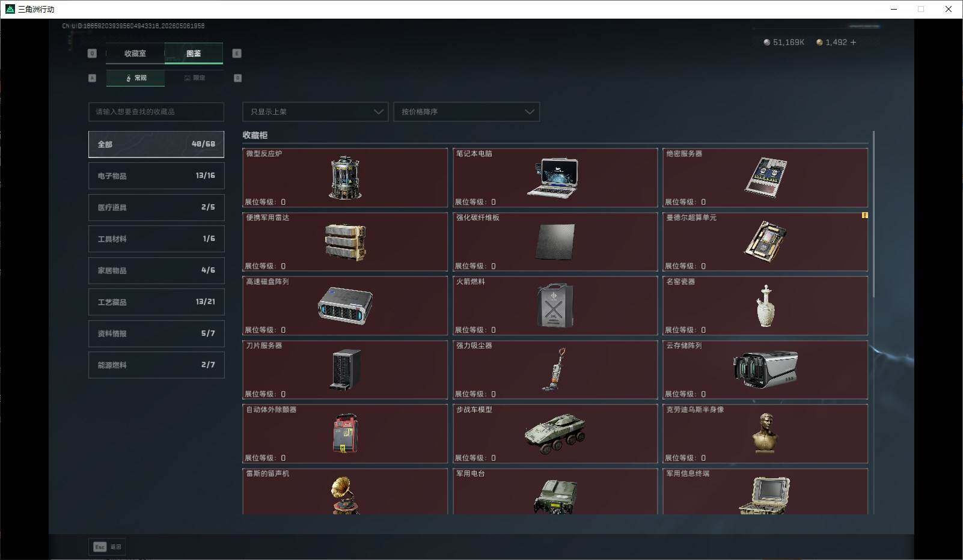Select the 火箭燃料 fuel canister icon
This screenshot has height=560, width=963.
[x=555, y=305]
